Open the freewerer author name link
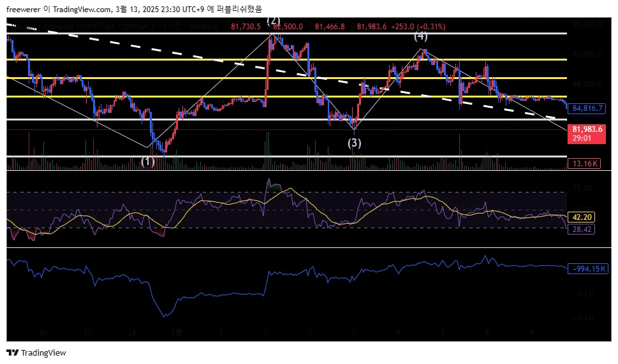 [23, 9]
